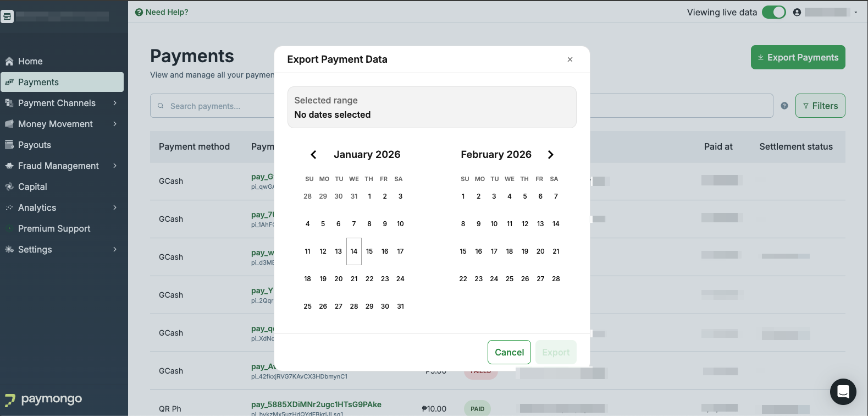Open Premium Support

click(62, 228)
